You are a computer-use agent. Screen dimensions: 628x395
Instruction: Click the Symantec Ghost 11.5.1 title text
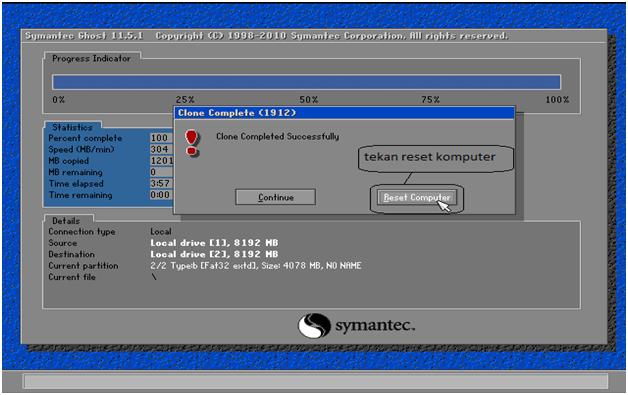84,36
